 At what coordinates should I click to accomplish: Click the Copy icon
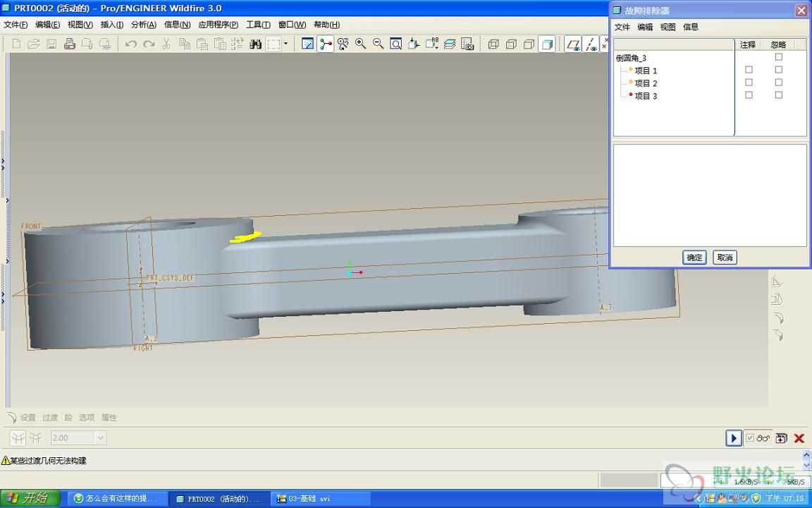184,44
